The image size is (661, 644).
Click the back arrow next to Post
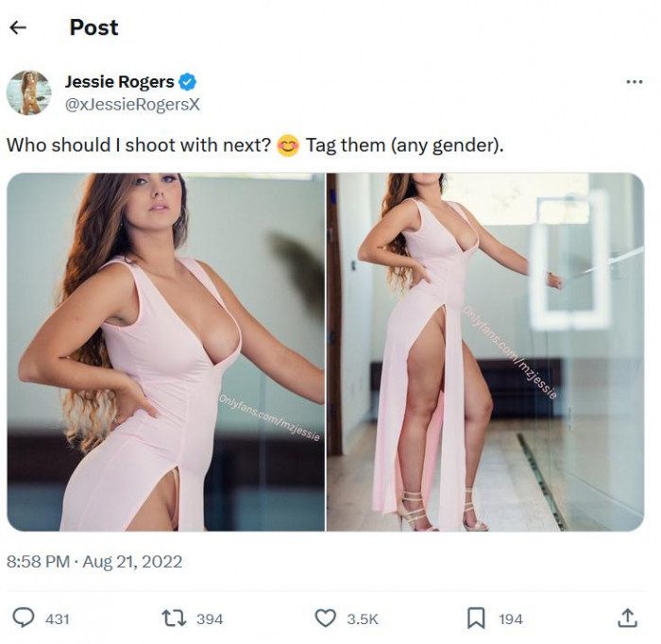[x=17, y=27]
